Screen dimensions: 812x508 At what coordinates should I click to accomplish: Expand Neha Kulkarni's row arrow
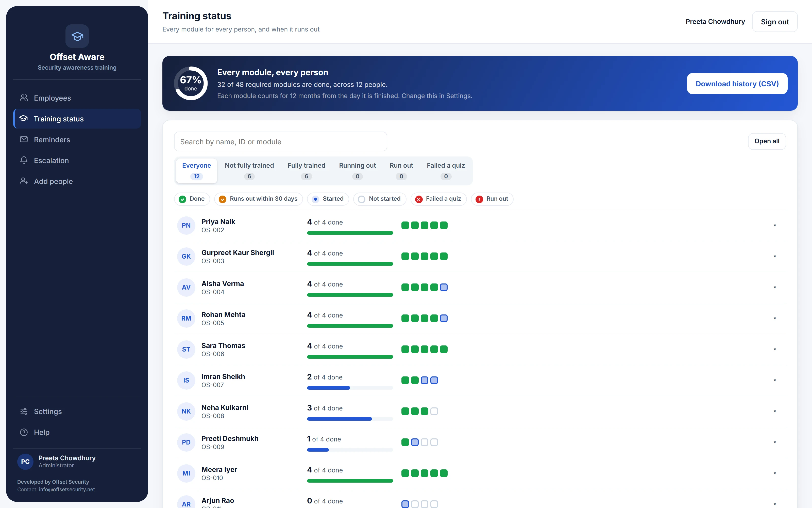pyautogui.click(x=775, y=411)
